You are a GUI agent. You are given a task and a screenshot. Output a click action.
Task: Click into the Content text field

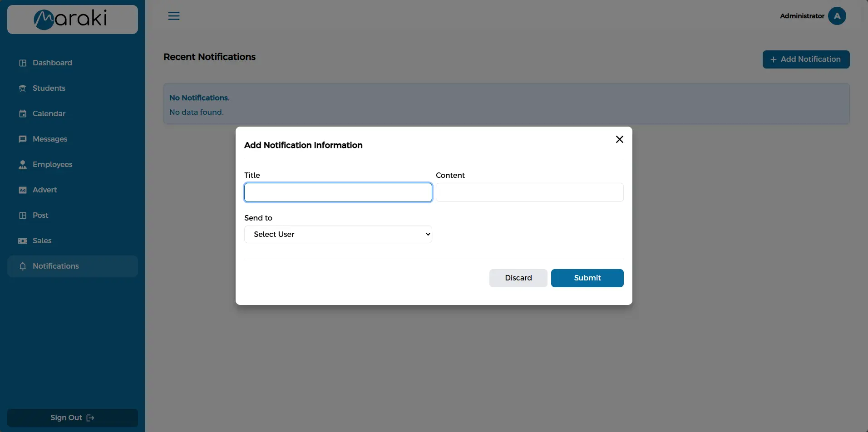tap(529, 192)
